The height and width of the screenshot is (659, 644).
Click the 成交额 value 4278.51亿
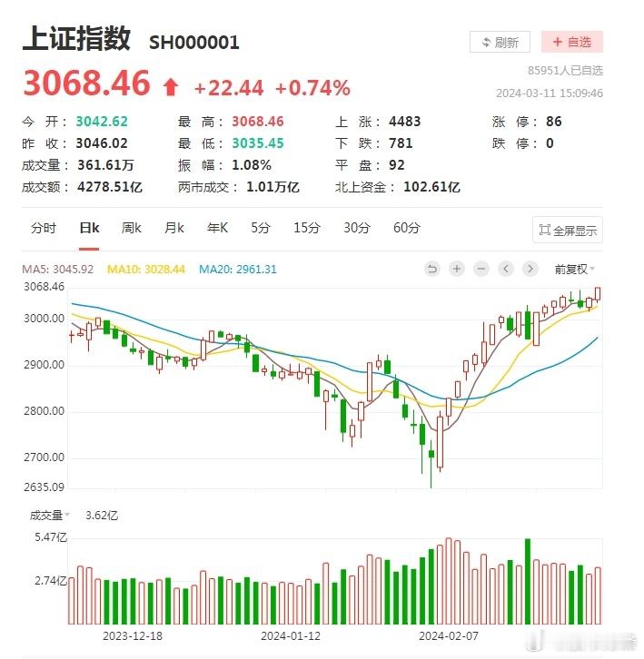click(x=110, y=187)
